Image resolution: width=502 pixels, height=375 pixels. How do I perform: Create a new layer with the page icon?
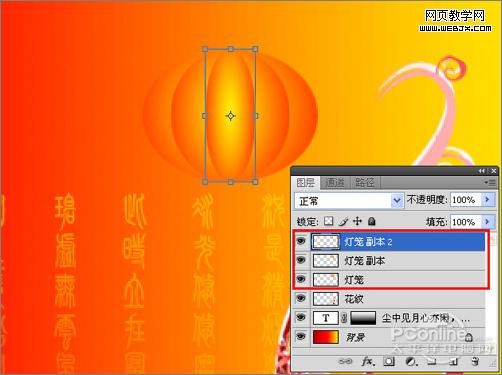453,361
